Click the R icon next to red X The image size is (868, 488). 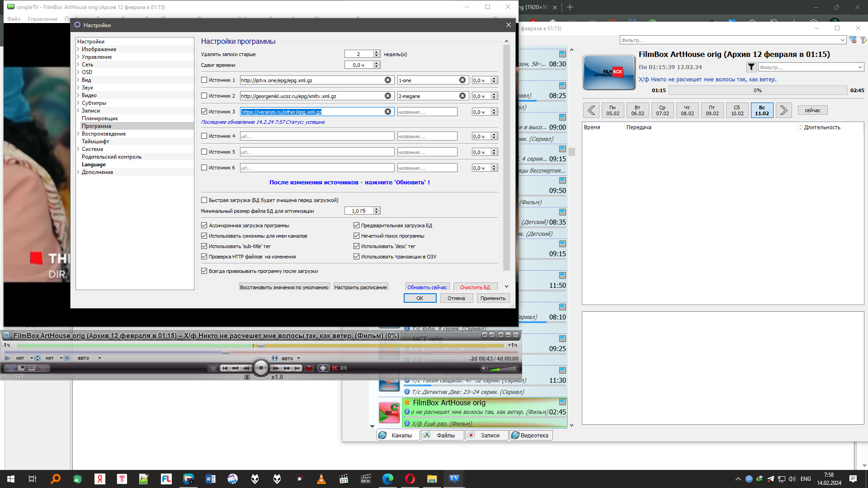[x=344, y=368]
